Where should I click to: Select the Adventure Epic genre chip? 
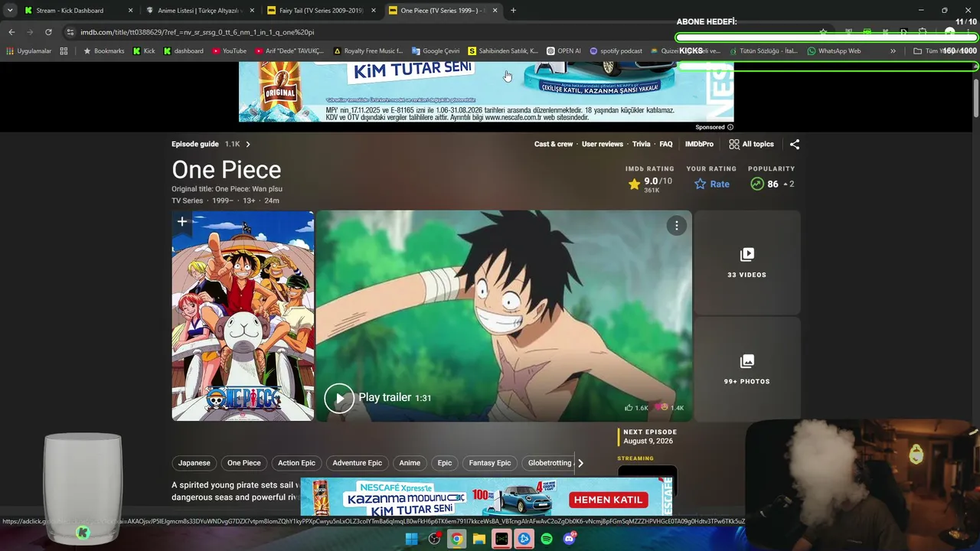[x=357, y=463]
